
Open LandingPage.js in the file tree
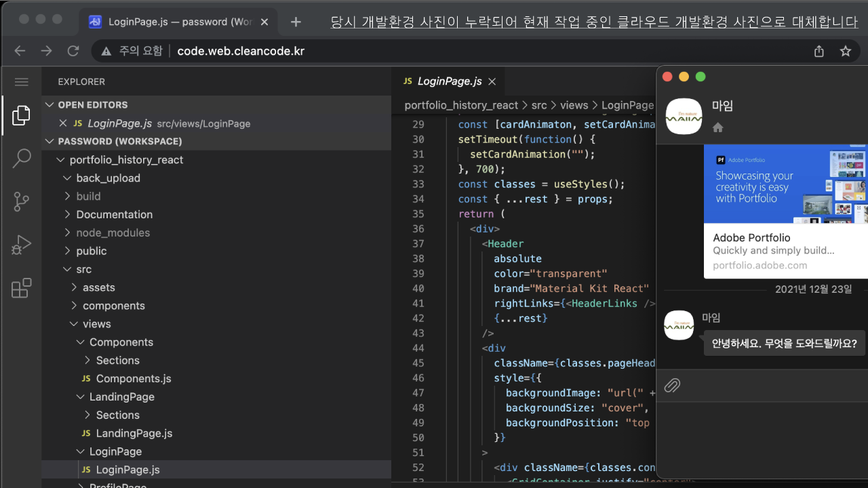click(x=134, y=433)
